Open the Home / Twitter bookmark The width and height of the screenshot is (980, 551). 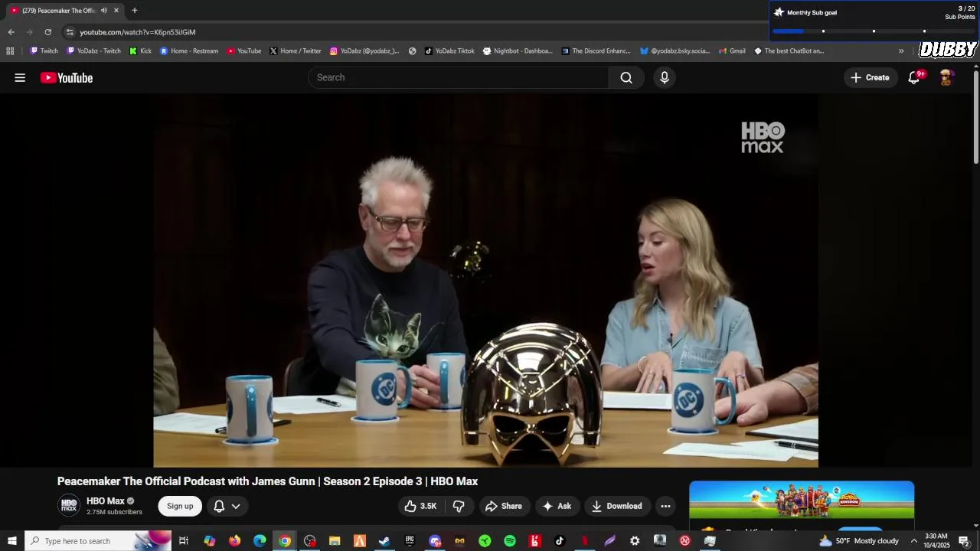[x=296, y=51]
